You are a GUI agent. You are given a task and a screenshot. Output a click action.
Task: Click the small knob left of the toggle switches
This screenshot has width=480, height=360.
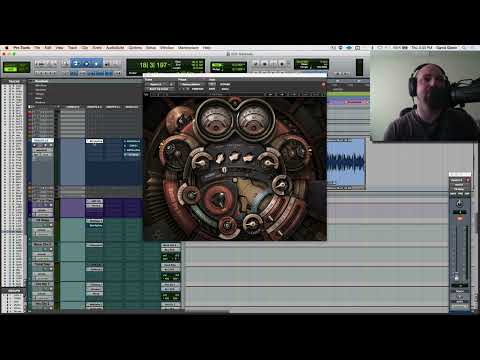(x=201, y=163)
